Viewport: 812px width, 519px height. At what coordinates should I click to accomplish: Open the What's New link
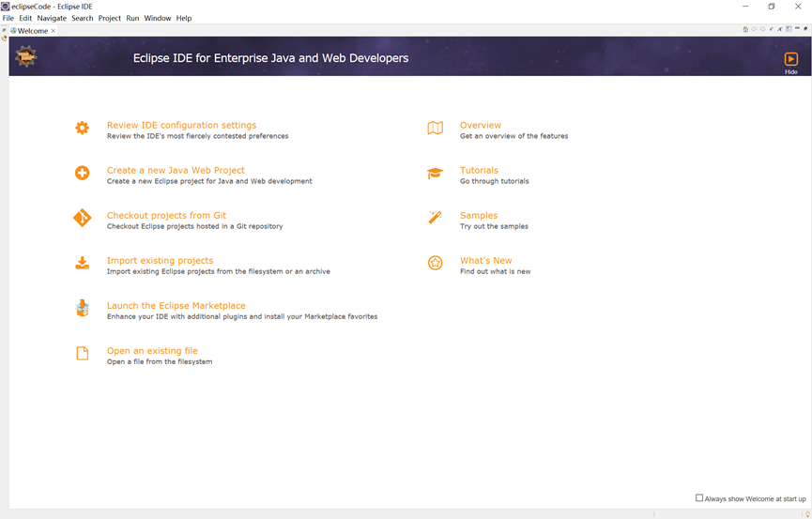[x=485, y=261]
